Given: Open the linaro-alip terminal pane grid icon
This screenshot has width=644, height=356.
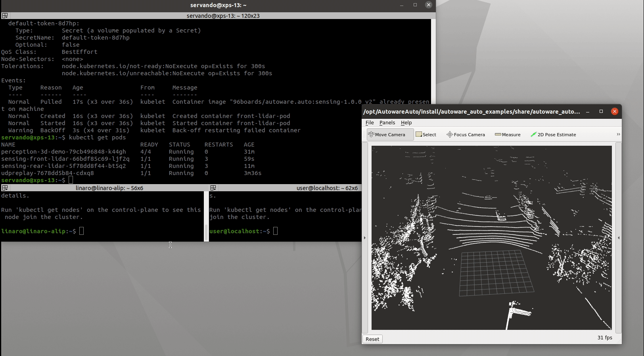Looking at the screenshot, I should tap(5, 188).
